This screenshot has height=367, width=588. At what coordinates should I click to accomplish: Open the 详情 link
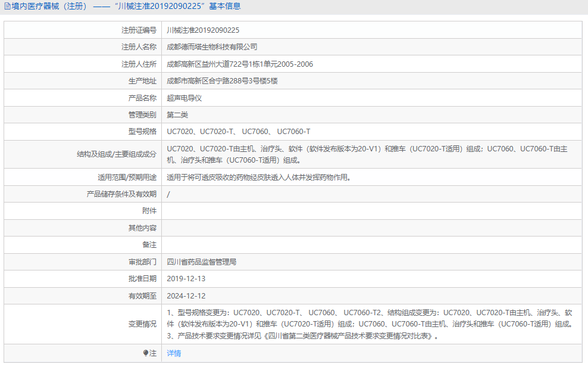(174, 353)
